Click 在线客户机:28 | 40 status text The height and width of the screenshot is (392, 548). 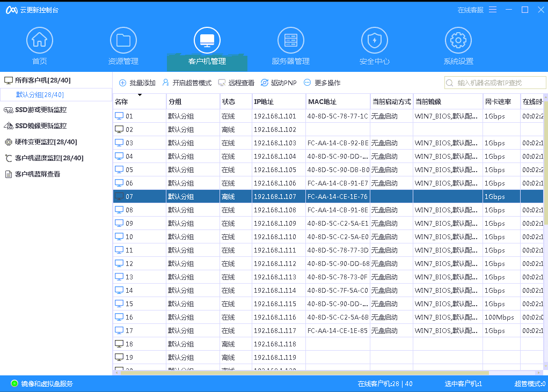coord(385,384)
